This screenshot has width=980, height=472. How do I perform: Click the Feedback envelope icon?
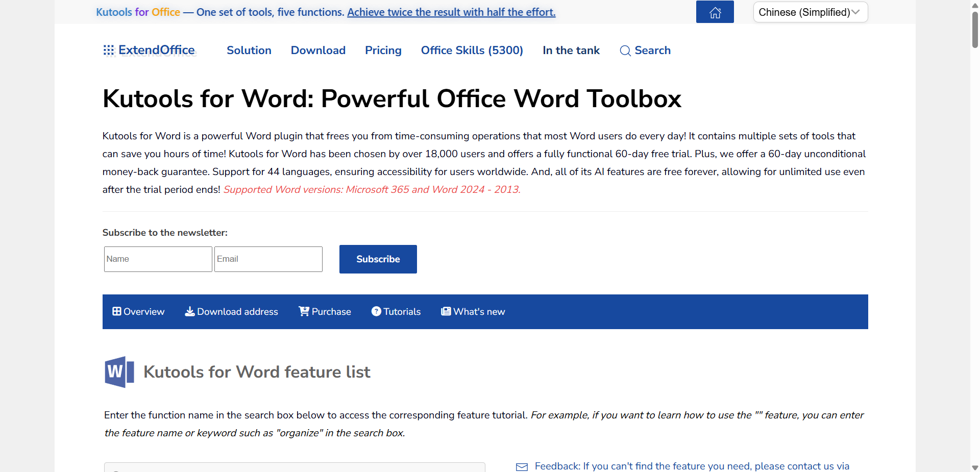pyautogui.click(x=522, y=466)
